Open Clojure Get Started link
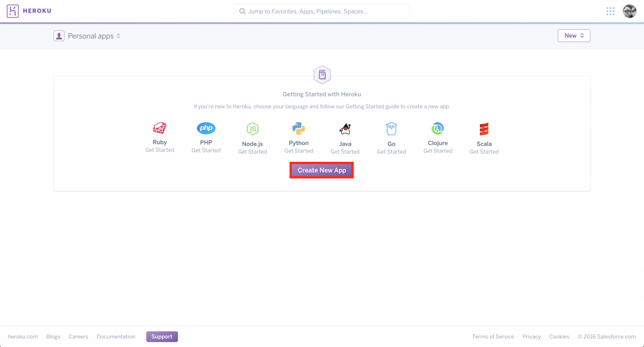 [x=438, y=151]
